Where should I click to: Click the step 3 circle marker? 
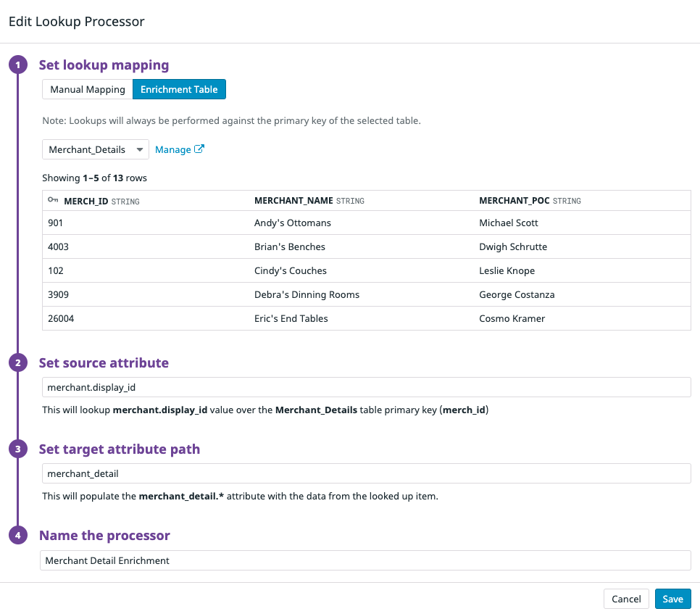click(x=17, y=449)
